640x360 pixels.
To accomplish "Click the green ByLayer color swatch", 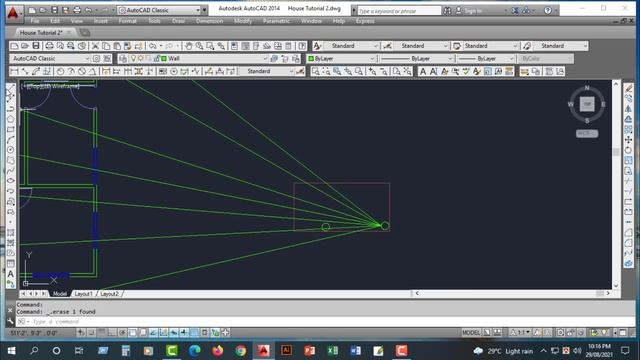I will (x=311, y=59).
